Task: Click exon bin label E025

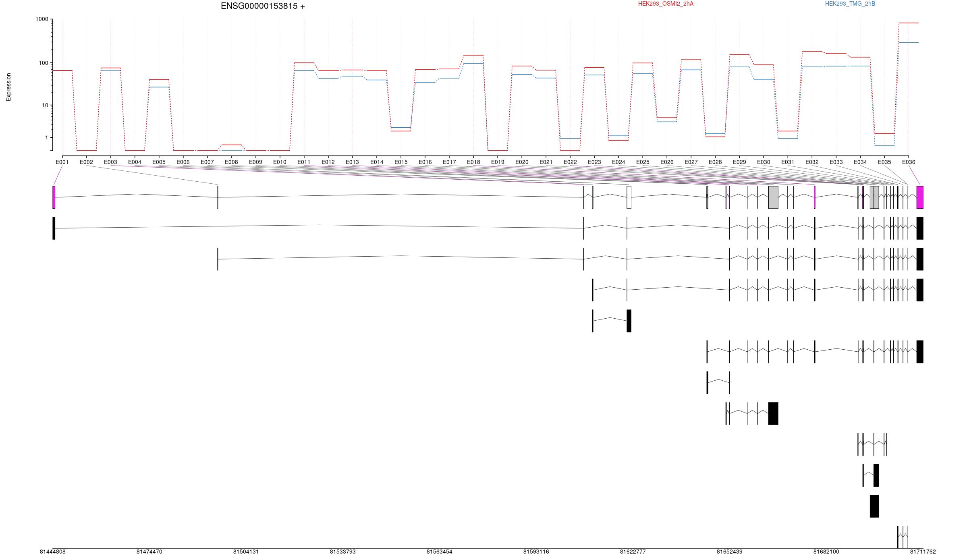Action: (643, 162)
